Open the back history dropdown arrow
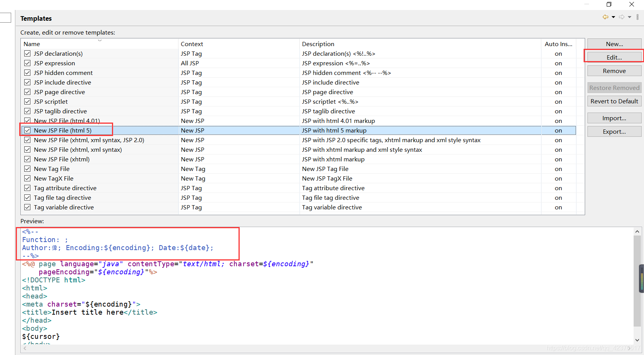 613,17
